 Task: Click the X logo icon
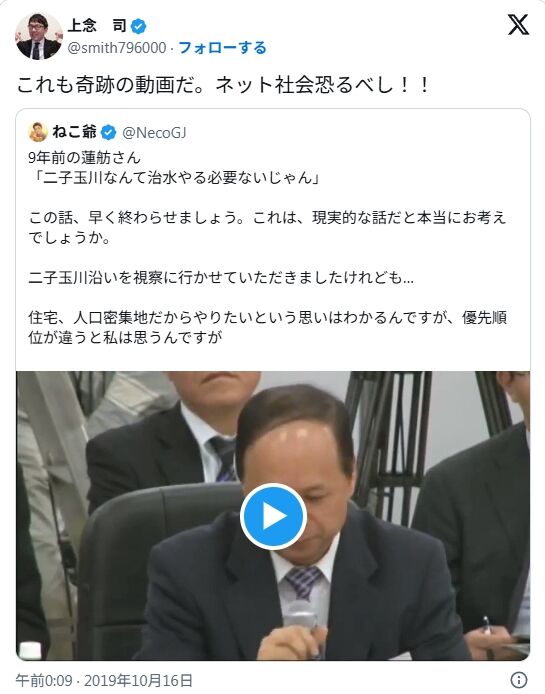pos(518,24)
